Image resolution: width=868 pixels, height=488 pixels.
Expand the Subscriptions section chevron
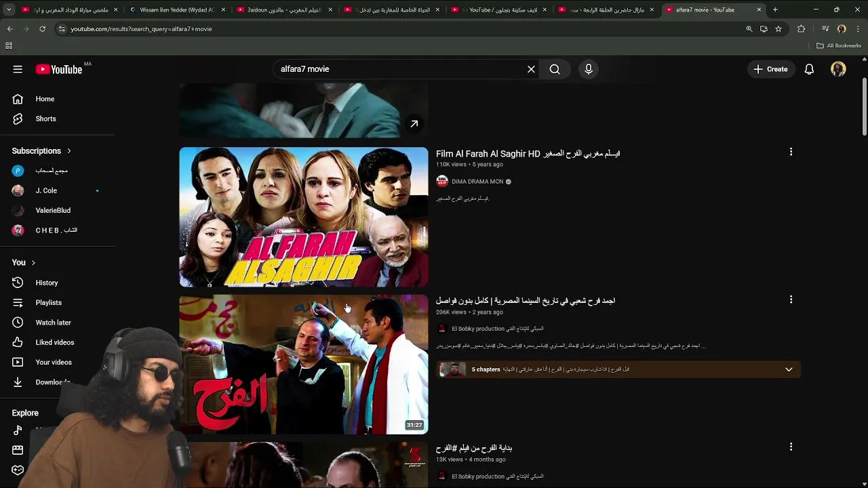(x=69, y=151)
